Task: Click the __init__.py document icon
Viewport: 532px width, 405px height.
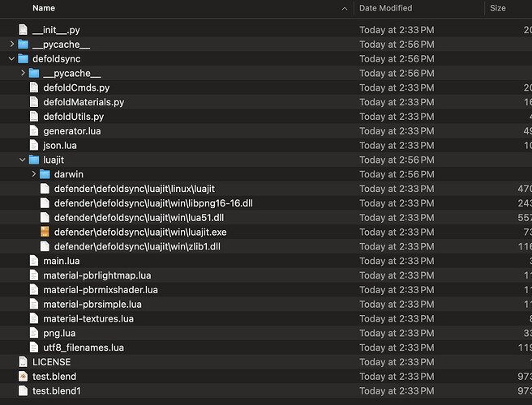Action: click(23, 30)
